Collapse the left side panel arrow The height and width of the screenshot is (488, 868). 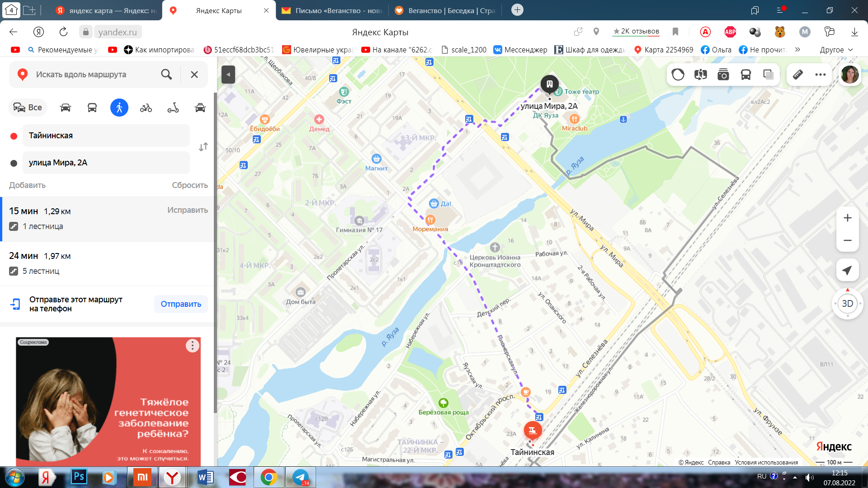(x=228, y=75)
